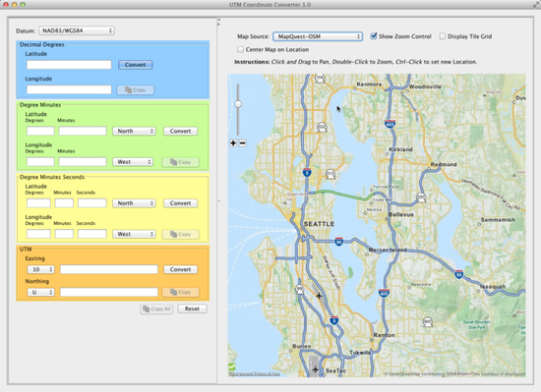Click DMS longitude Minutes field
The height and width of the screenshot is (392, 541).
coord(64,234)
